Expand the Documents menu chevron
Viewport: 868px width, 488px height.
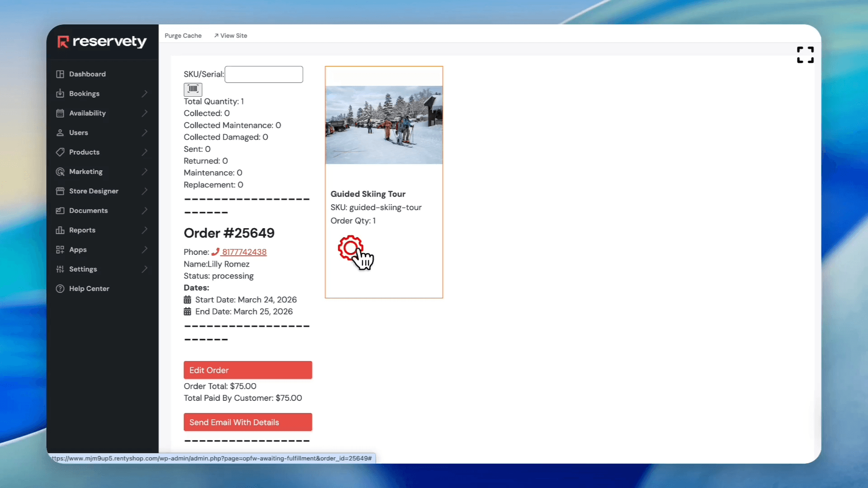coord(145,211)
